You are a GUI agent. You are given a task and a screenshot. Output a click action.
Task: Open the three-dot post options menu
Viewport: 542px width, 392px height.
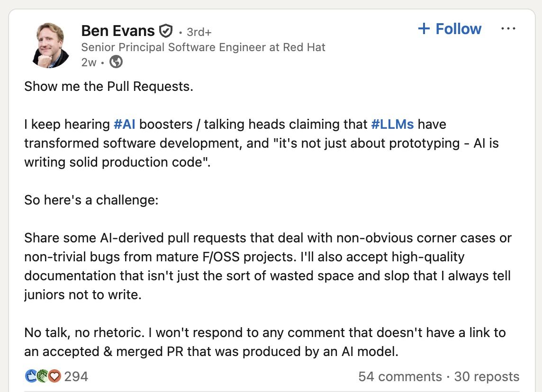508,29
